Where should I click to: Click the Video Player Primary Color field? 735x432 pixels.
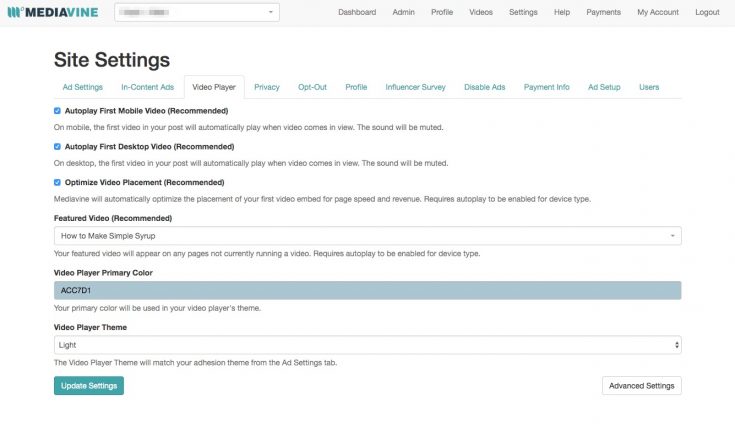tap(368, 290)
